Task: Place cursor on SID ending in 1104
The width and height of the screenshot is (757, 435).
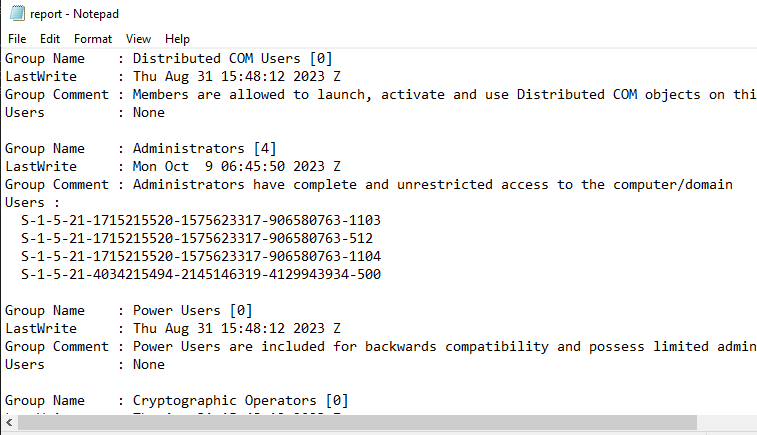Action: tap(200, 256)
